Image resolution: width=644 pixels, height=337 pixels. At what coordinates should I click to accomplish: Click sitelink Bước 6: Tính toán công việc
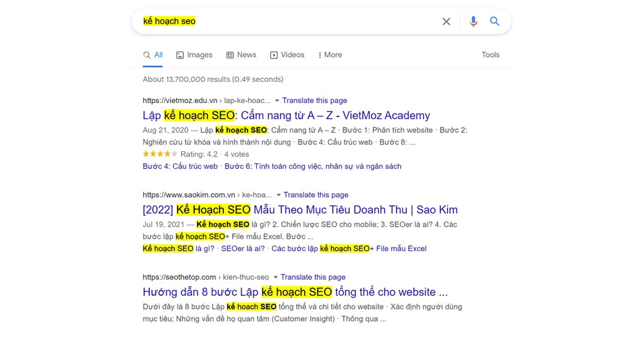[x=313, y=166]
